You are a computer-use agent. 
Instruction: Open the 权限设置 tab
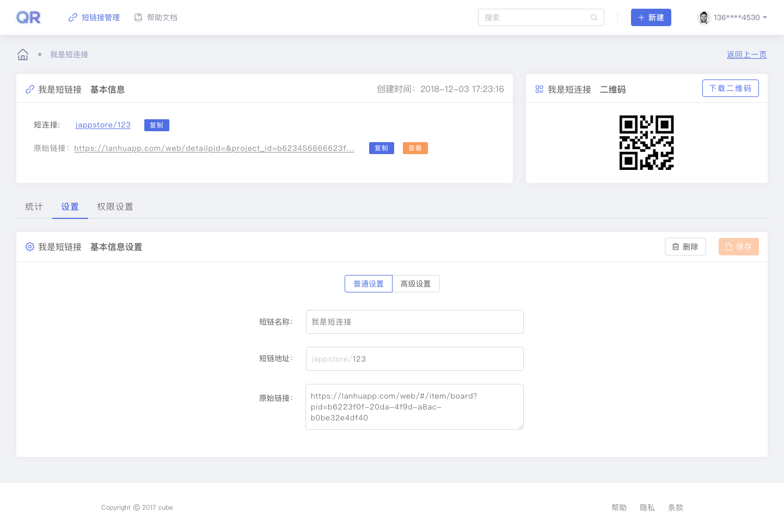tap(115, 206)
